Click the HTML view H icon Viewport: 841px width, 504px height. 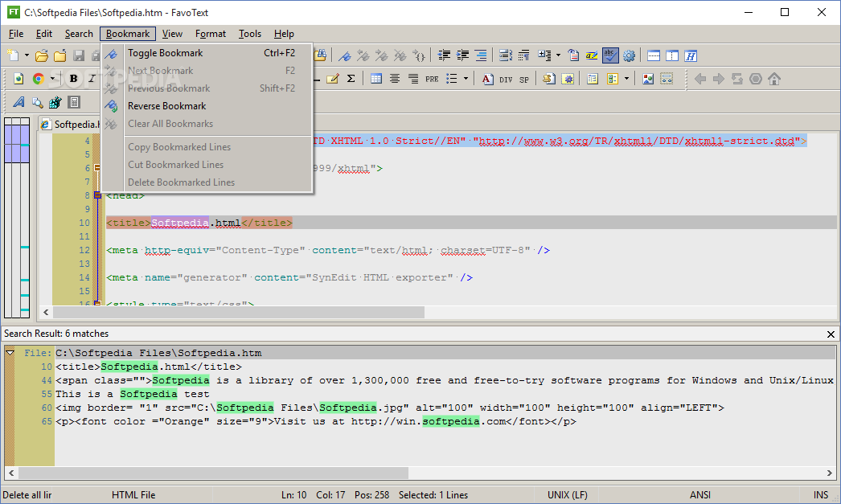pos(691,55)
